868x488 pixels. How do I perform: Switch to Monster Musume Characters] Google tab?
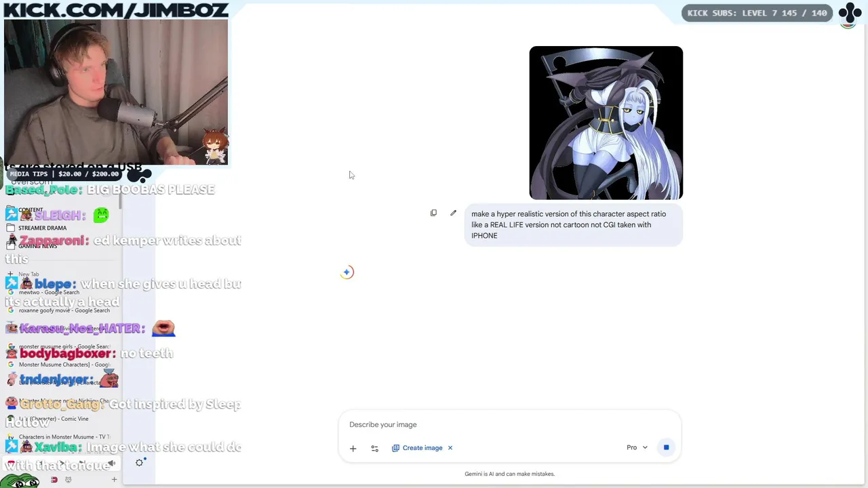pyautogui.click(x=64, y=365)
